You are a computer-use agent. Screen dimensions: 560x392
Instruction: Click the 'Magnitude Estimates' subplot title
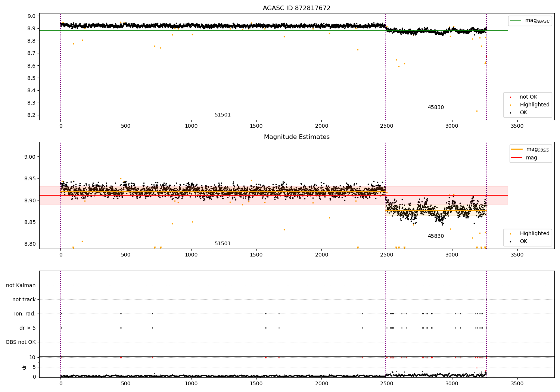click(296, 137)
